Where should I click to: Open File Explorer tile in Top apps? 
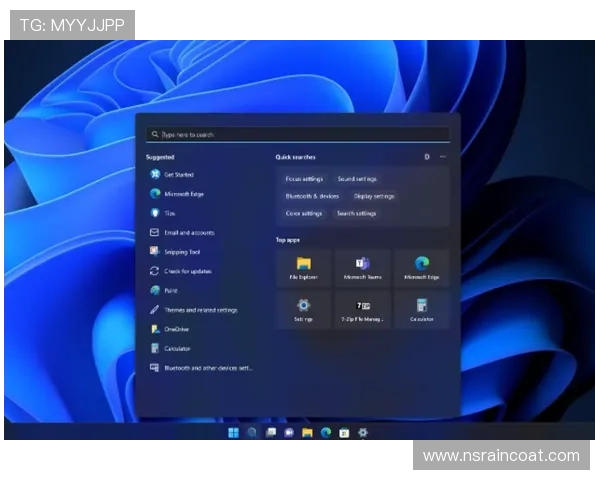(x=303, y=268)
